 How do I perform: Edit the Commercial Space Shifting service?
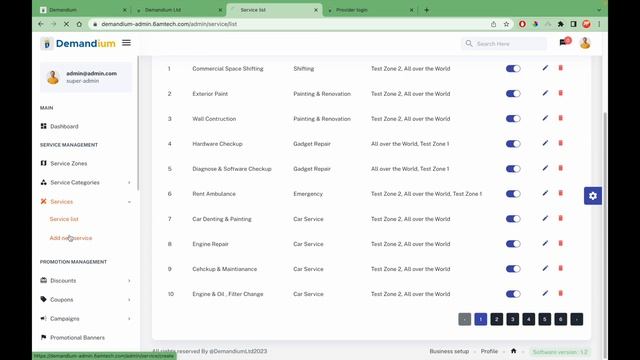click(545, 68)
